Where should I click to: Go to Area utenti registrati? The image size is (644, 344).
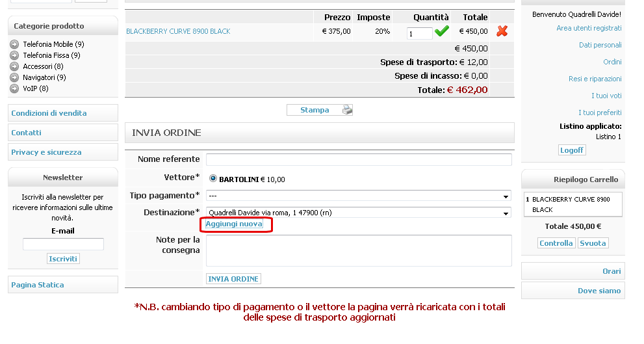[x=589, y=28]
